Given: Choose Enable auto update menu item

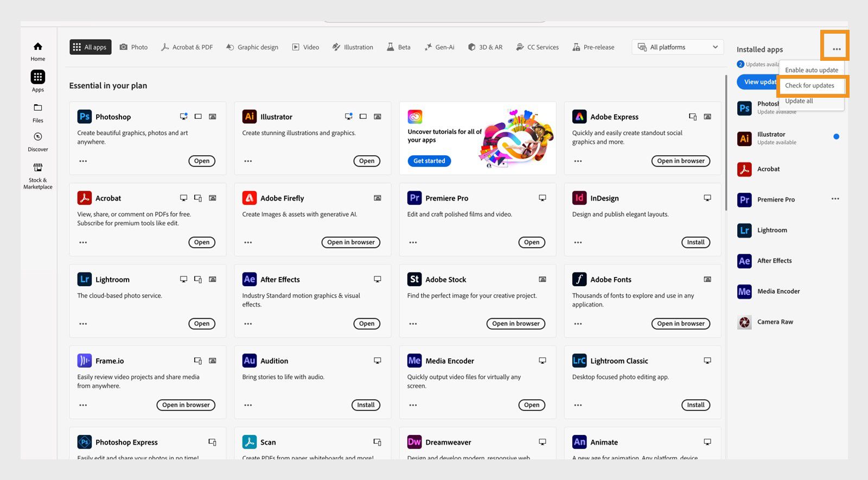Looking at the screenshot, I should coord(812,70).
